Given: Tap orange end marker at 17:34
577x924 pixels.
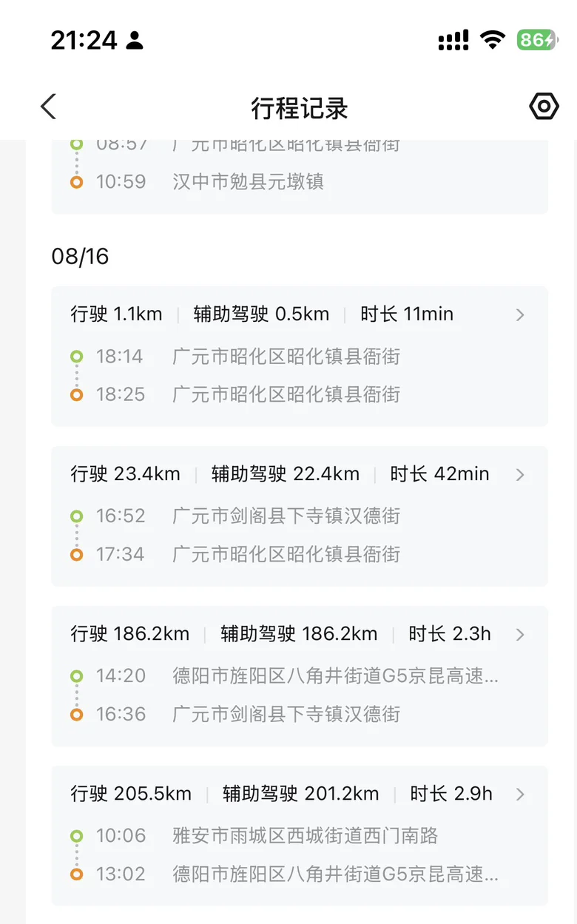Looking at the screenshot, I should coord(76,554).
